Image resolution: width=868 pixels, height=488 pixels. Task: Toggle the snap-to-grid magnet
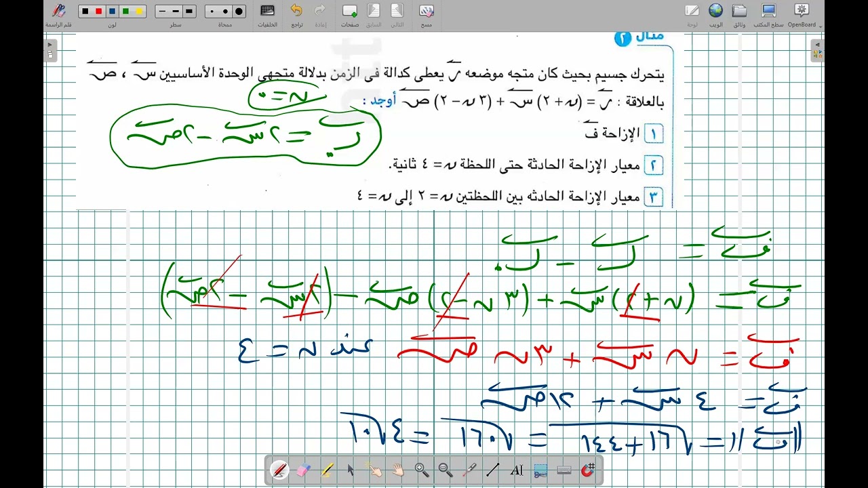pyautogui.click(x=588, y=469)
